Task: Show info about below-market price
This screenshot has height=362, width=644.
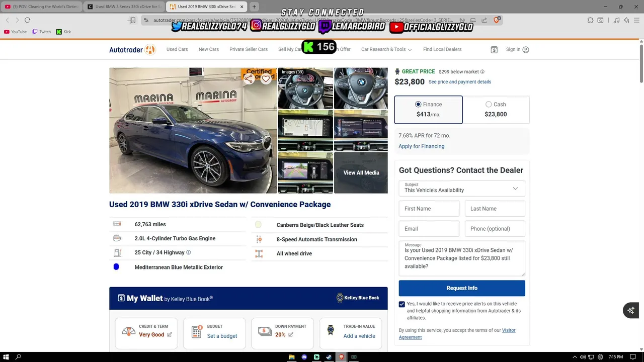Action: pos(482,71)
